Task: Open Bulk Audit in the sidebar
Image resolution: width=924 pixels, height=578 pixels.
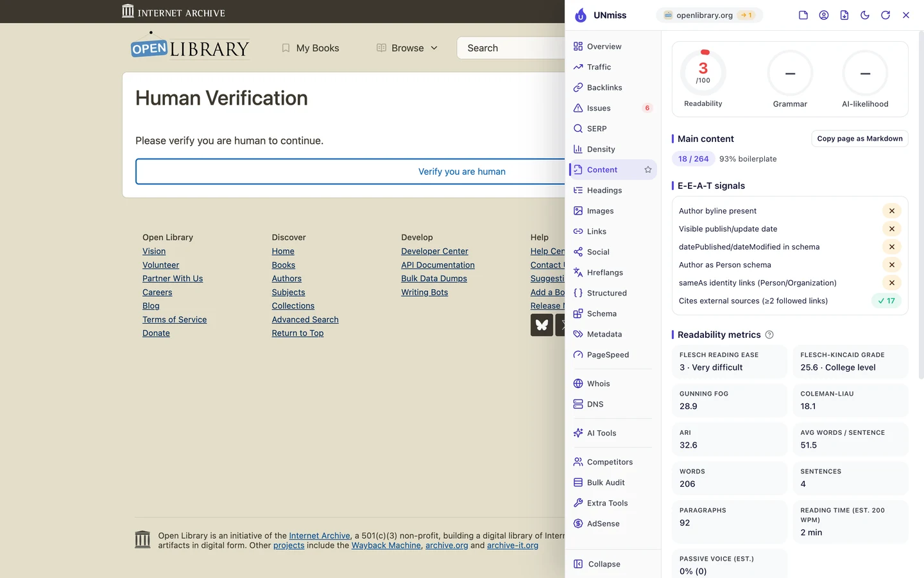Action: (613, 482)
